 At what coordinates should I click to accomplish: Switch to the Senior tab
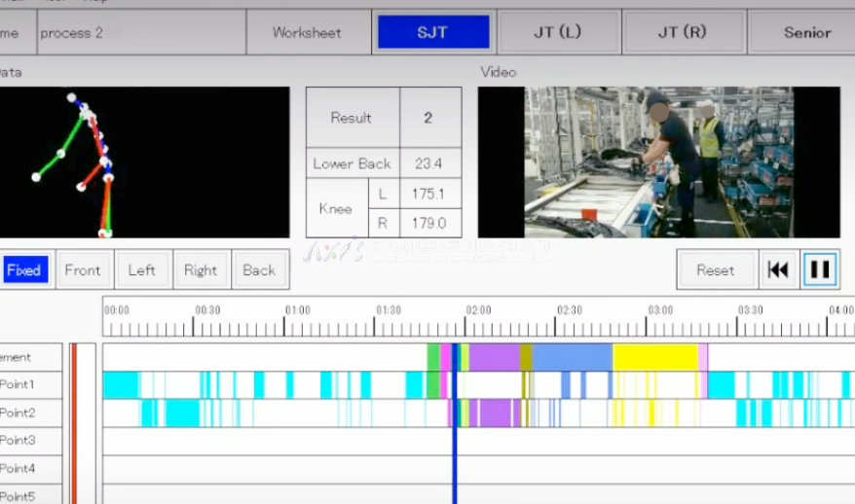(x=802, y=32)
